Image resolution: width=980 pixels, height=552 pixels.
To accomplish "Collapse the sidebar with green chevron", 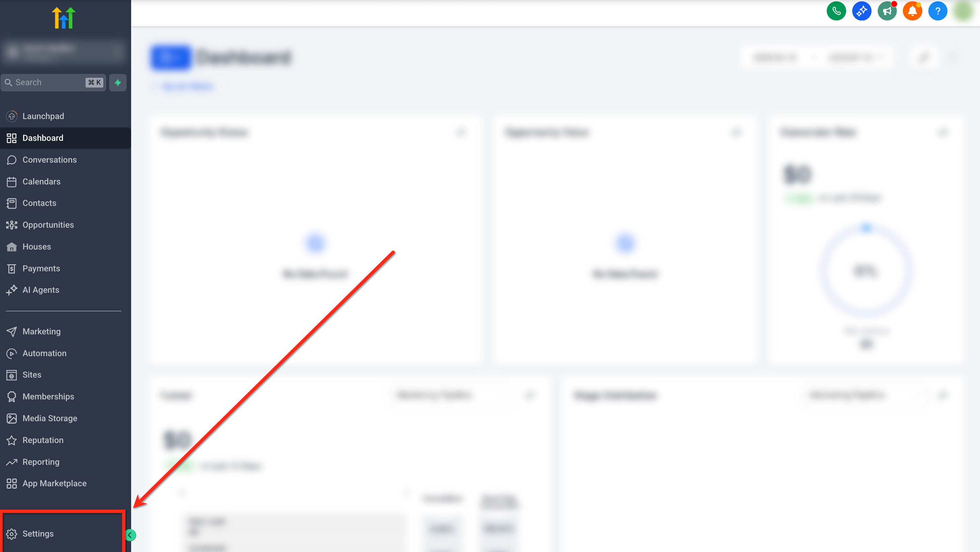I will click(x=130, y=535).
